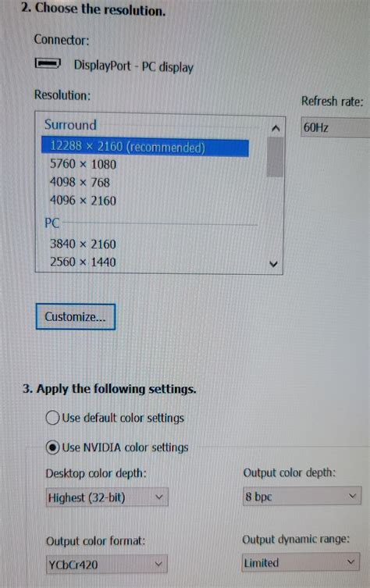Open the Refresh rate 60Hz dropdown
The width and height of the screenshot is (370, 588).
coord(335,127)
